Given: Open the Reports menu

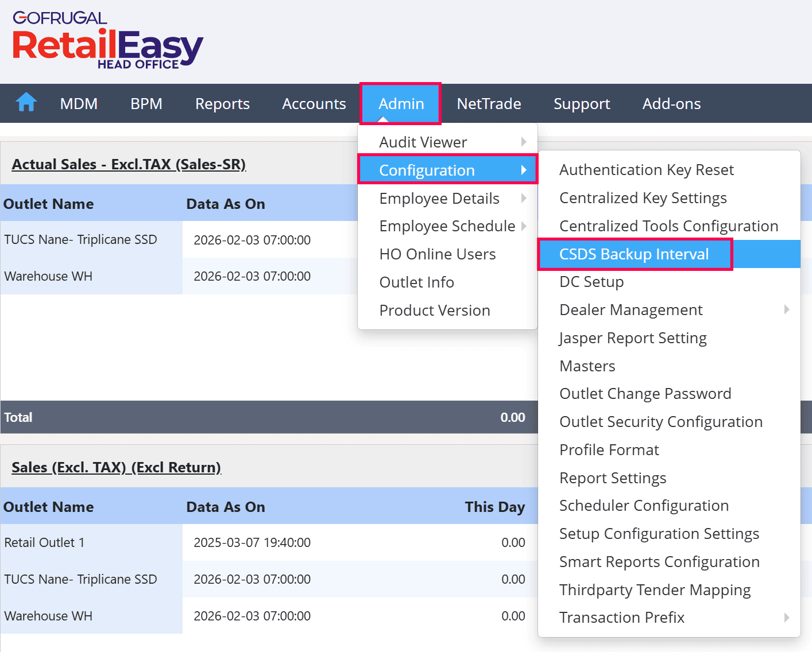Looking at the screenshot, I should click(x=222, y=104).
